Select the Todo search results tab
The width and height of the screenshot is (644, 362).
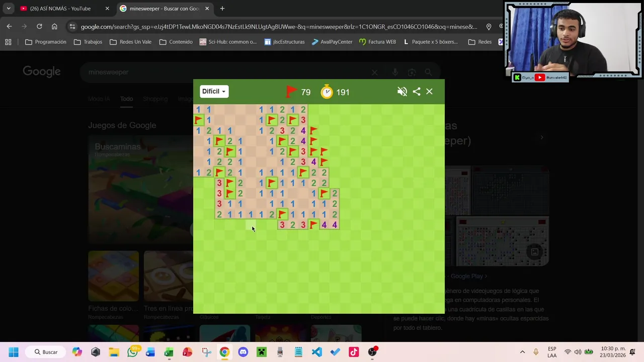pos(126,99)
